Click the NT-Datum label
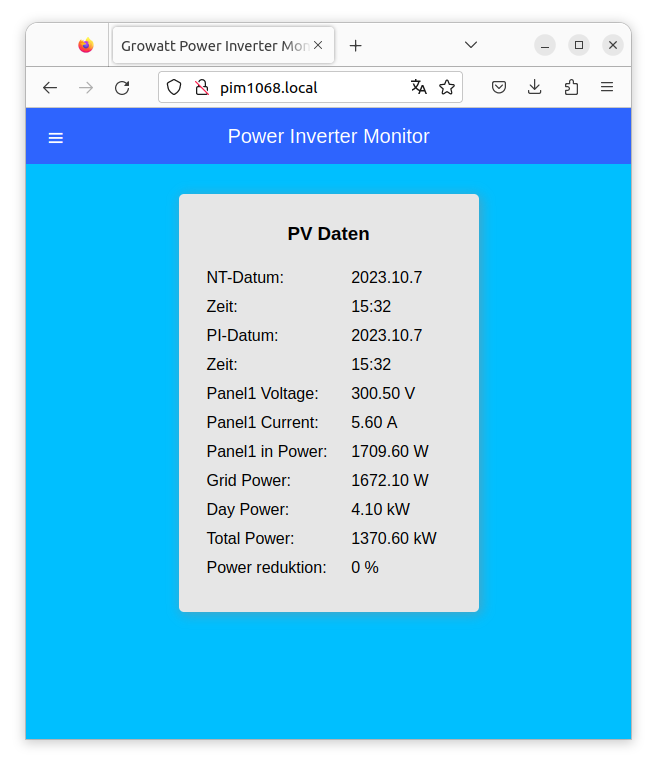The image size is (657, 768). click(x=245, y=278)
